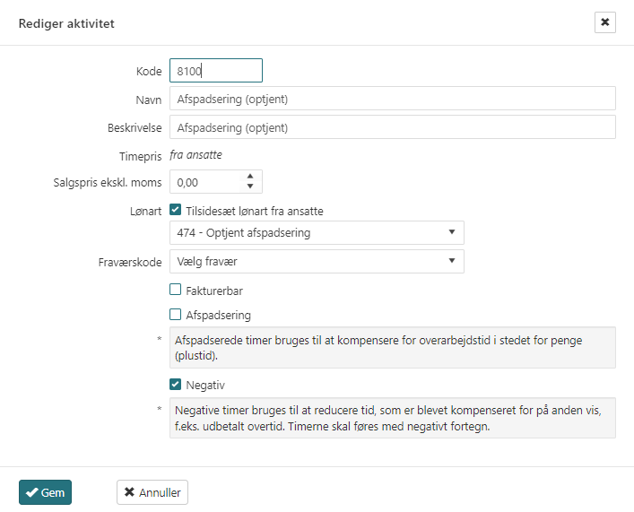Expand the Vælg fravær dropdown
This screenshot has width=634, height=512.
click(x=316, y=261)
